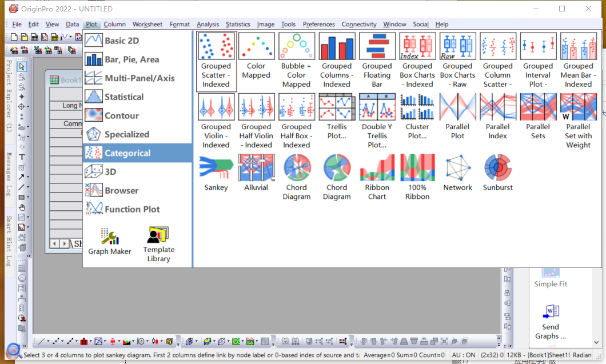Choose Grouped Violin - Indexed plot

216,121
